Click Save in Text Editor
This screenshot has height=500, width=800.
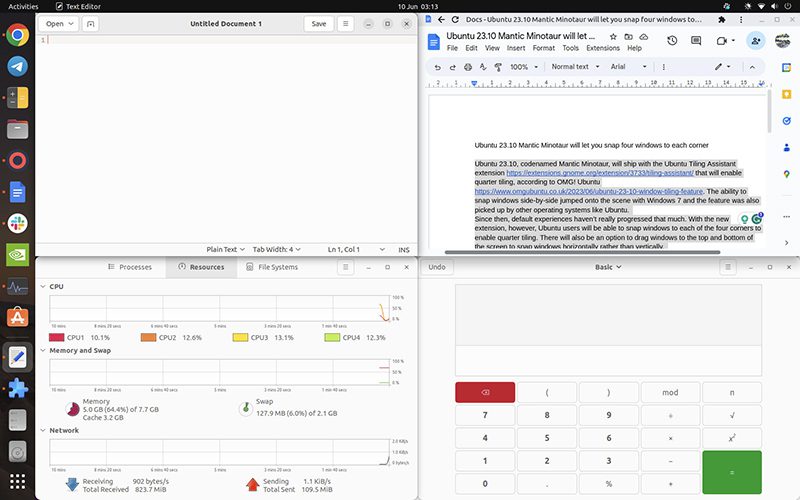click(319, 24)
